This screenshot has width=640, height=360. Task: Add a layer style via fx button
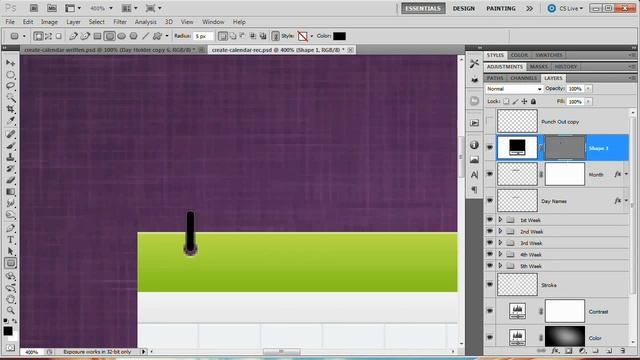pyautogui.click(x=555, y=351)
